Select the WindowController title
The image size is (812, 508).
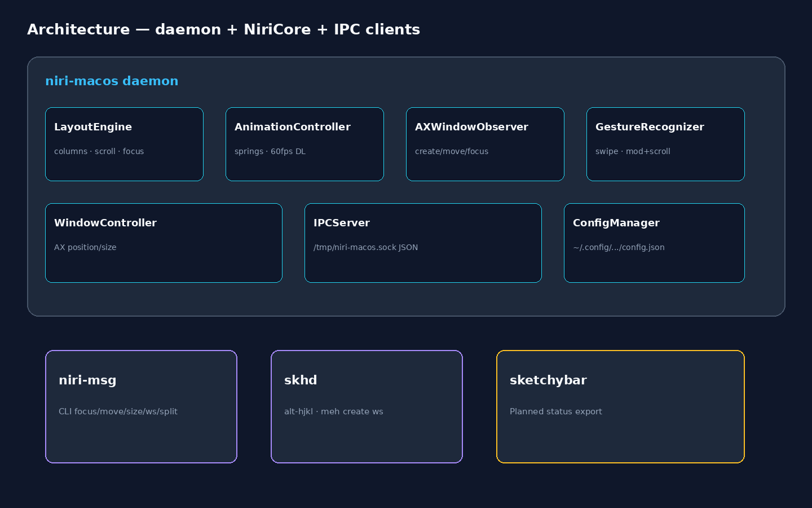click(105, 223)
